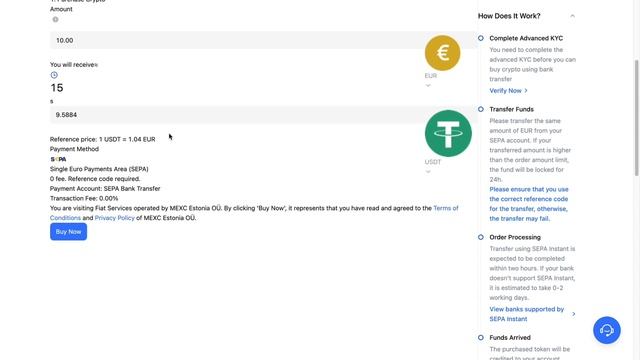640x360 pixels.
Task: Click the Funds Arrived step circle
Action: [x=481, y=338]
